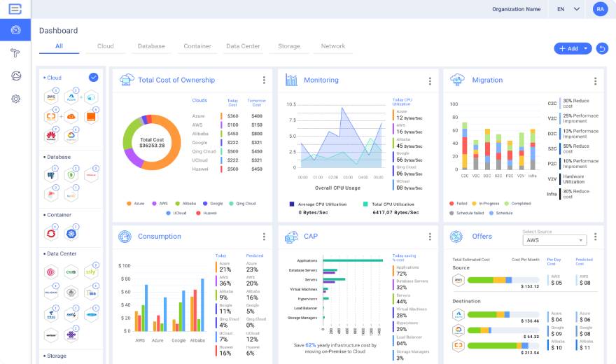Click the "$ 212.54" destination cost

click(x=530, y=353)
